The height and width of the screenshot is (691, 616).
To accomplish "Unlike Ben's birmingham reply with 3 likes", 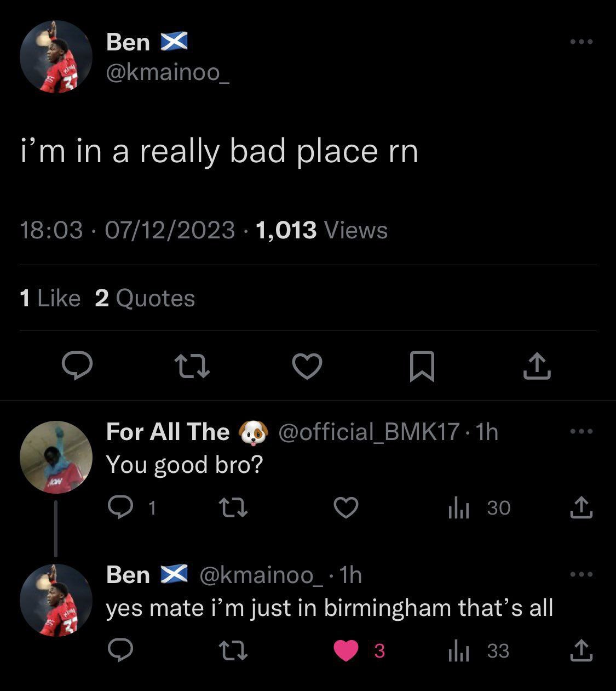I will click(x=359, y=650).
